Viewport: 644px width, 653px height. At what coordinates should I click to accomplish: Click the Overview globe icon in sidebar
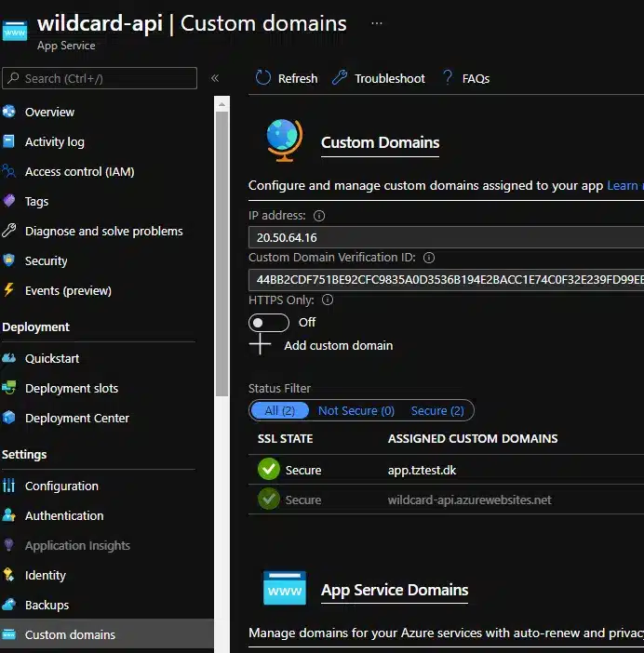[8, 112]
